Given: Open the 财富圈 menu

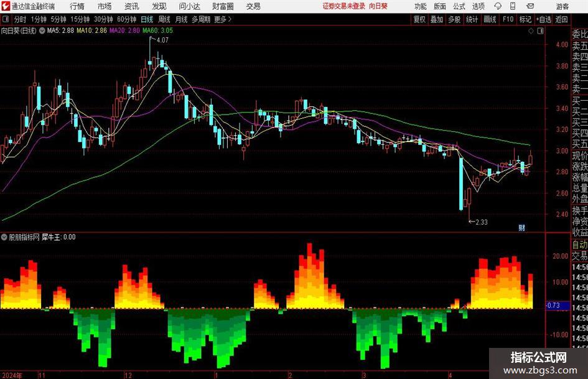Looking at the screenshot, I should (223, 6).
